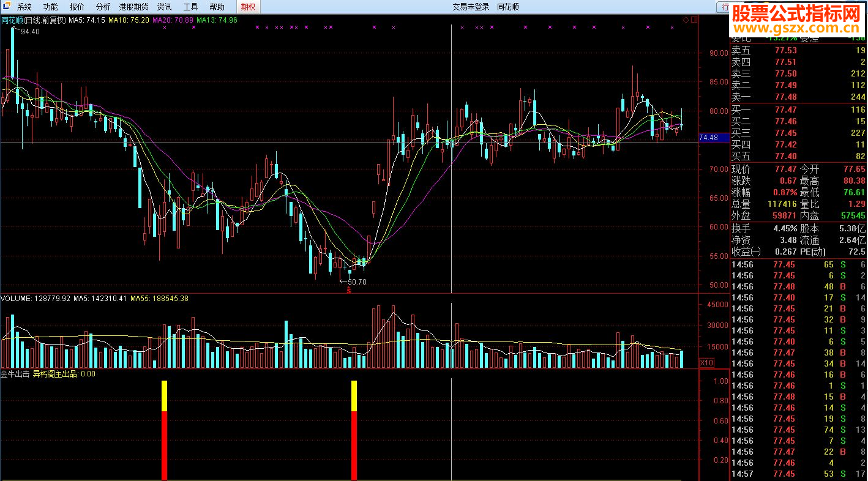Click the 最低 76.61 quote value

click(x=854, y=192)
